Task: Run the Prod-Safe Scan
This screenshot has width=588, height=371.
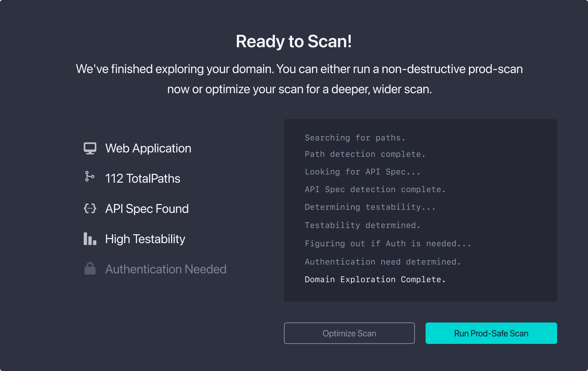Action: 491,333
